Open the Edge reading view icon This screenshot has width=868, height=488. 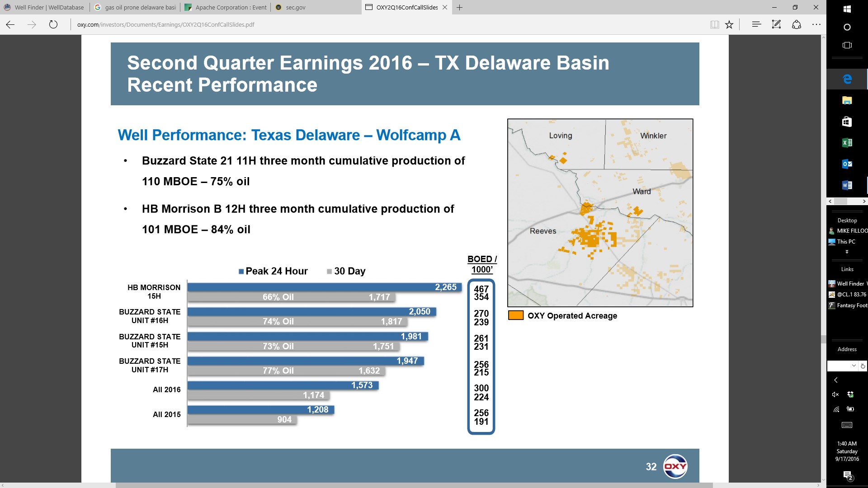714,24
